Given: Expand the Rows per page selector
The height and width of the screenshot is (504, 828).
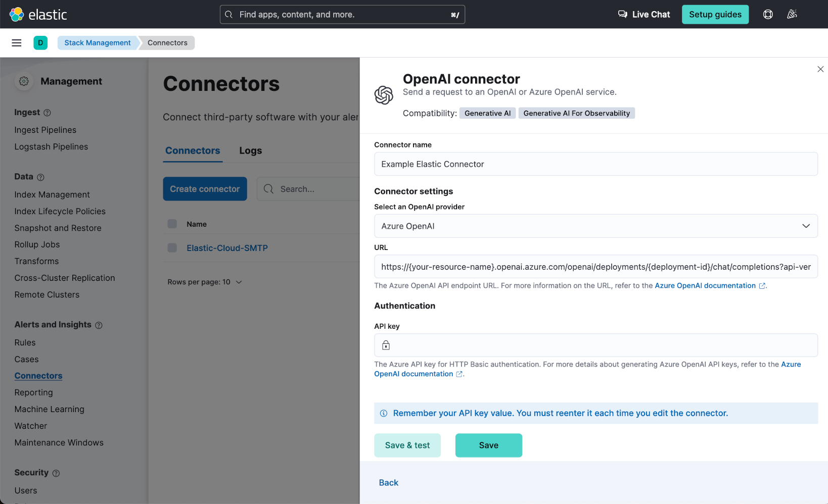Looking at the screenshot, I should 205,282.
